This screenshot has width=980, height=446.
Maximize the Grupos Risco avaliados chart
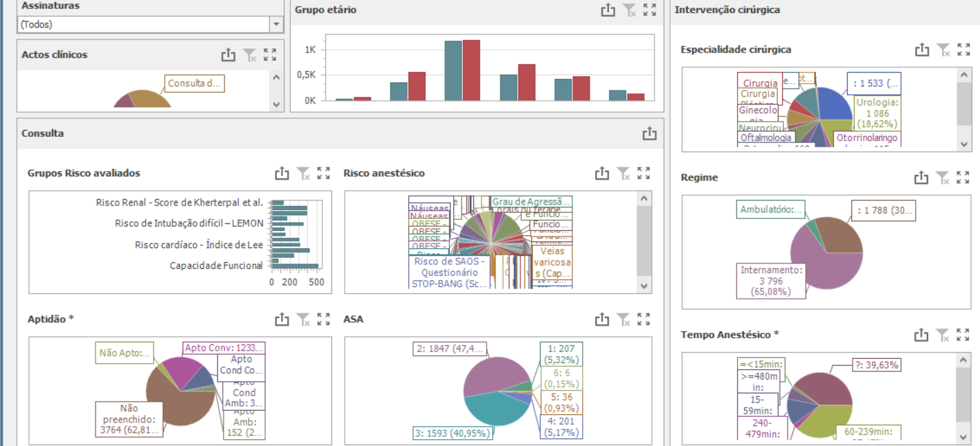pyautogui.click(x=323, y=174)
